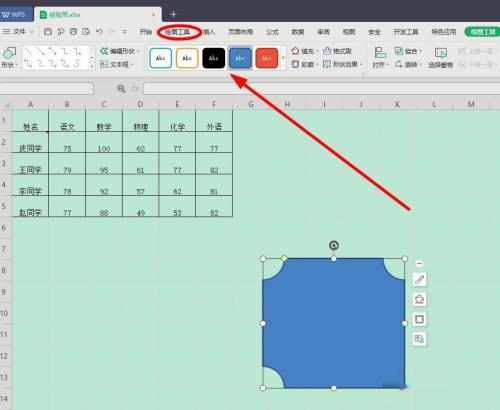Switch to the 插入 ribbon tab

(209, 32)
